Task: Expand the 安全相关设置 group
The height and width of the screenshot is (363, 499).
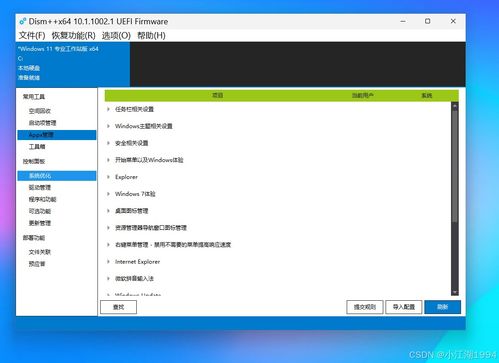Action: [108, 143]
